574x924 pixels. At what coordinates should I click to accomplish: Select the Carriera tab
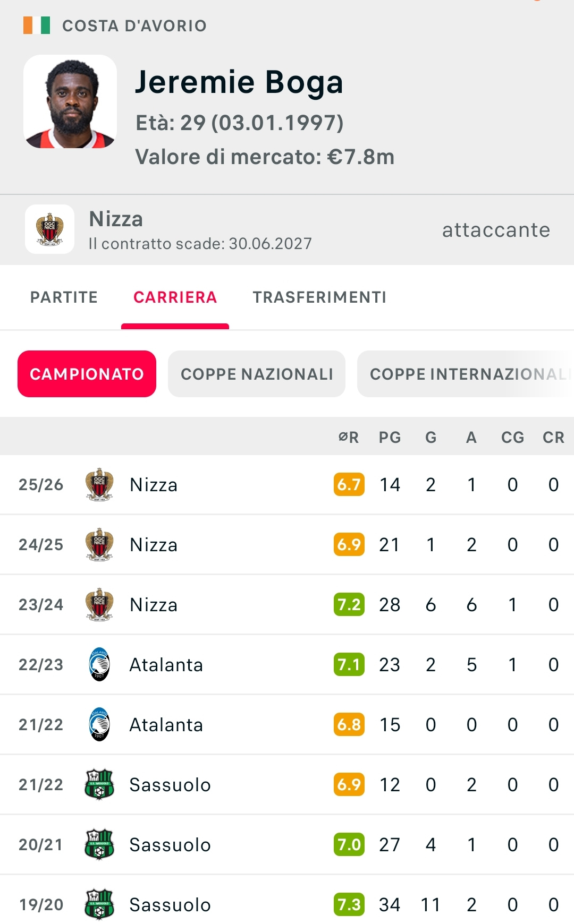click(175, 297)
